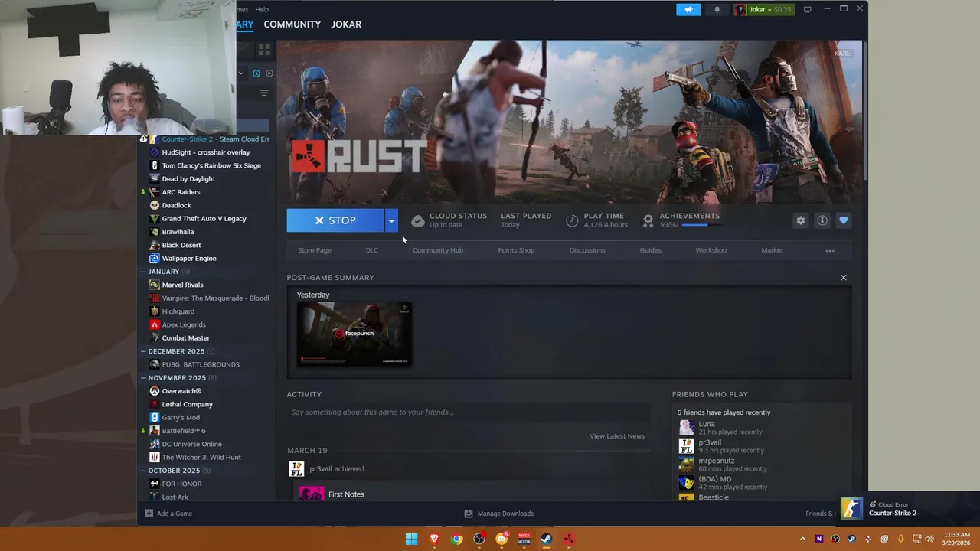The image size is (980, 551).
Task: Open Windows Start button on taskbar
Action: coord(411,540)
